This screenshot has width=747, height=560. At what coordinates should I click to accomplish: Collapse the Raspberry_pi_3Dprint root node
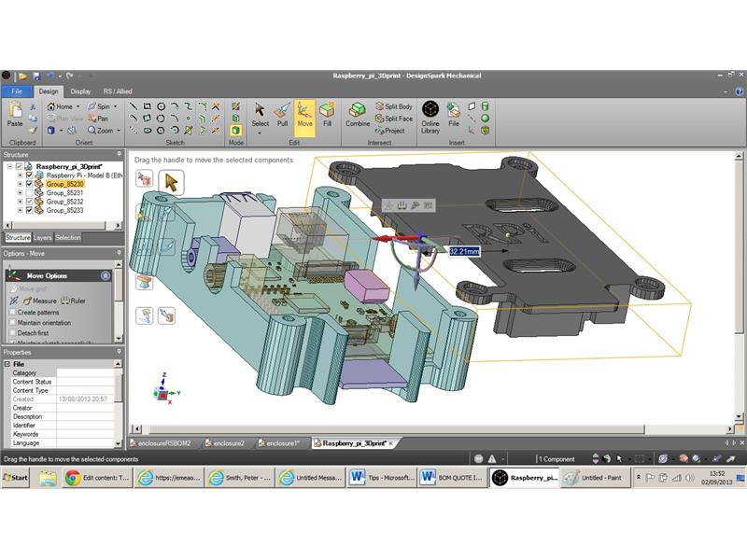(9, 167)
